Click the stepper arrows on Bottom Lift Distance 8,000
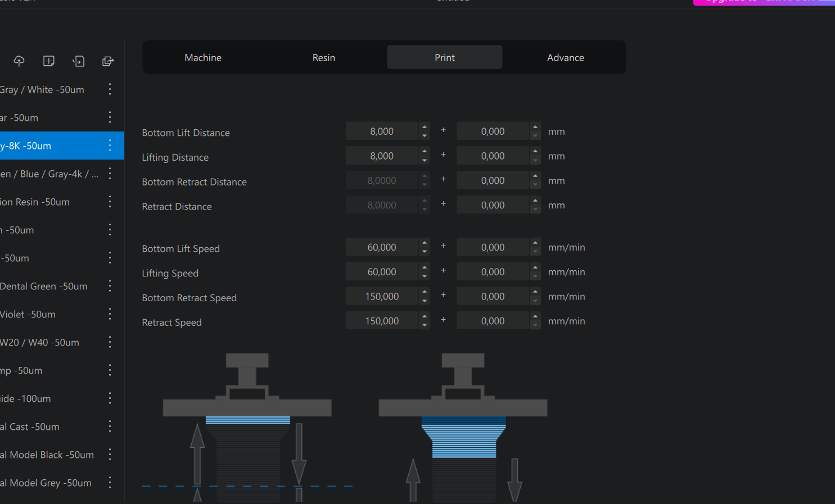 (425, 131)
